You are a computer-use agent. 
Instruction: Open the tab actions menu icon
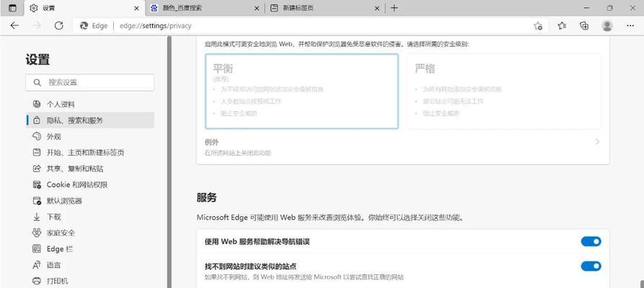(x=13, y=8)
